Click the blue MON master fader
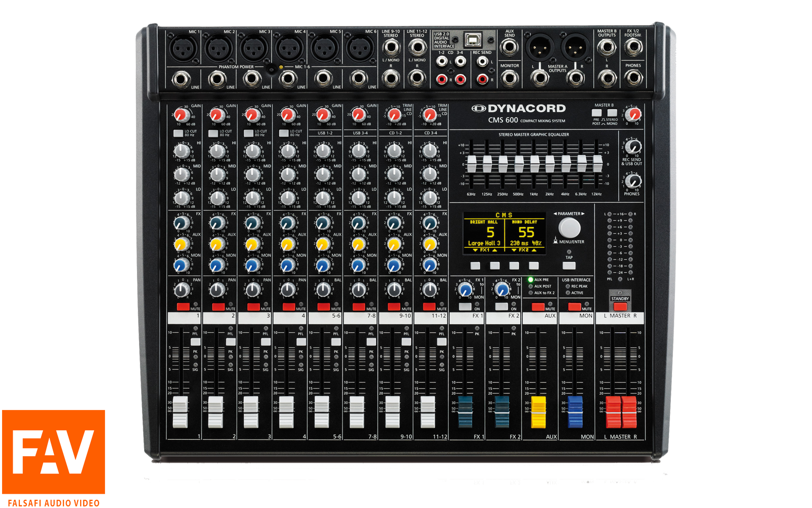The image size is (812, 508). (x=575, y=412)
